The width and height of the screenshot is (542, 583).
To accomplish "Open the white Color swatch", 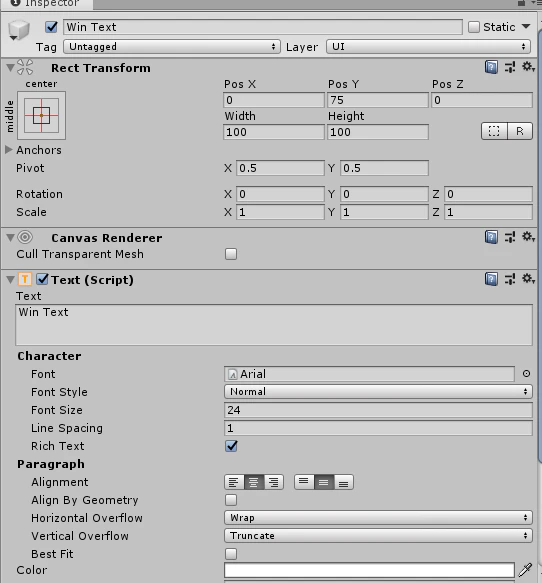I will tap(369, 570).
